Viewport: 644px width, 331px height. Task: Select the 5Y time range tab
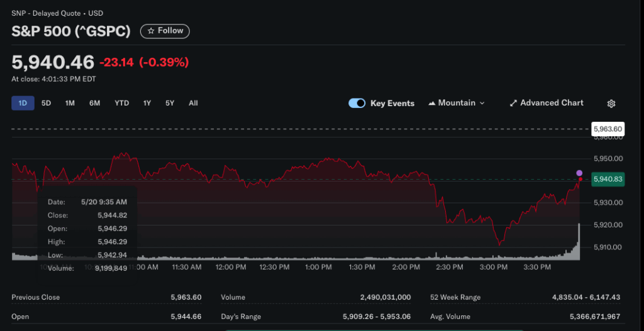click(170, 104)
